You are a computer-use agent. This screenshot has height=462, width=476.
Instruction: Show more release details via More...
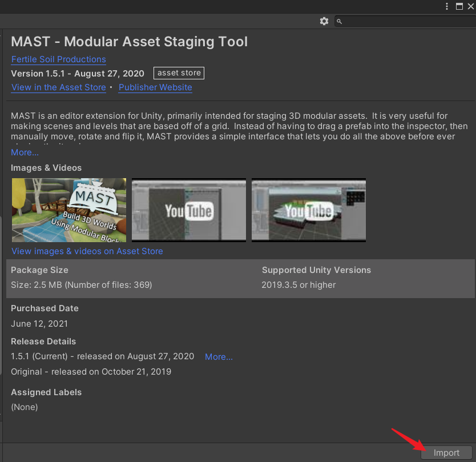click(219, 357)
